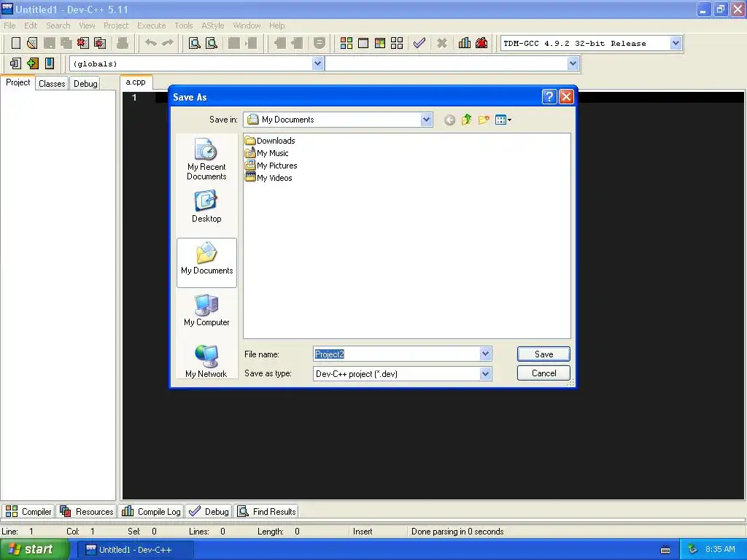Close the Save As dialog

(566, 97)
